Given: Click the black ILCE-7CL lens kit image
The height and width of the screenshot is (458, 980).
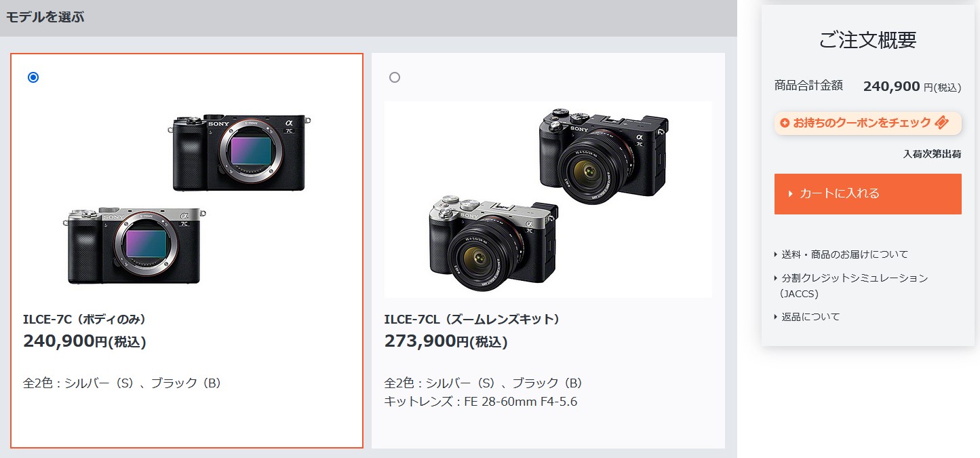Looking at the screenshot, I should pos(604,155).
